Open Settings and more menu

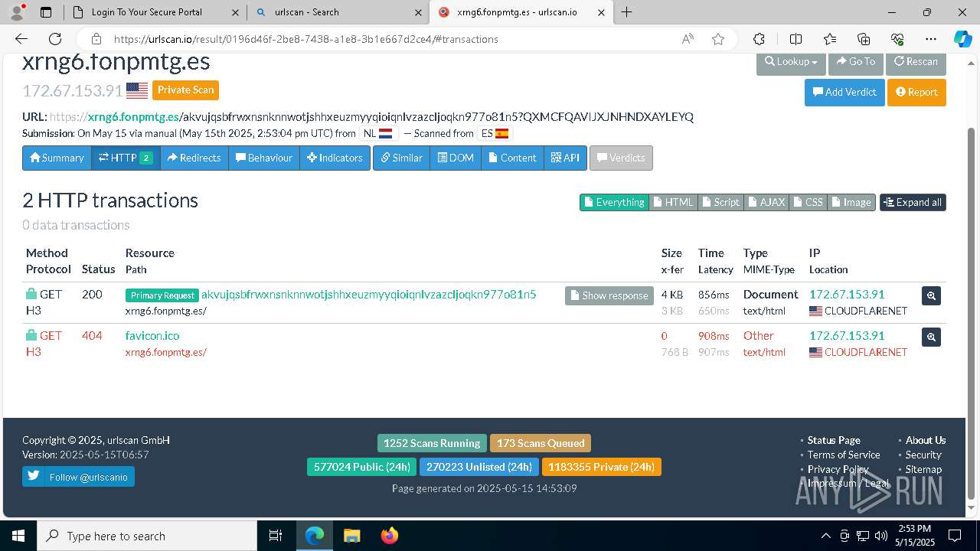click(x=931, y=39)
